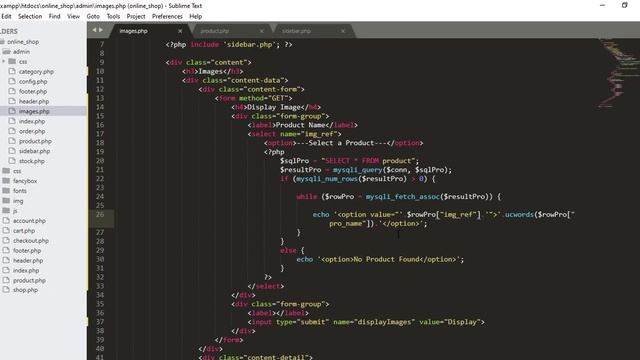This screenshot has width=640, height=360.
Task: Select images.php in the sidebar
Action: [x=34, y=111]
